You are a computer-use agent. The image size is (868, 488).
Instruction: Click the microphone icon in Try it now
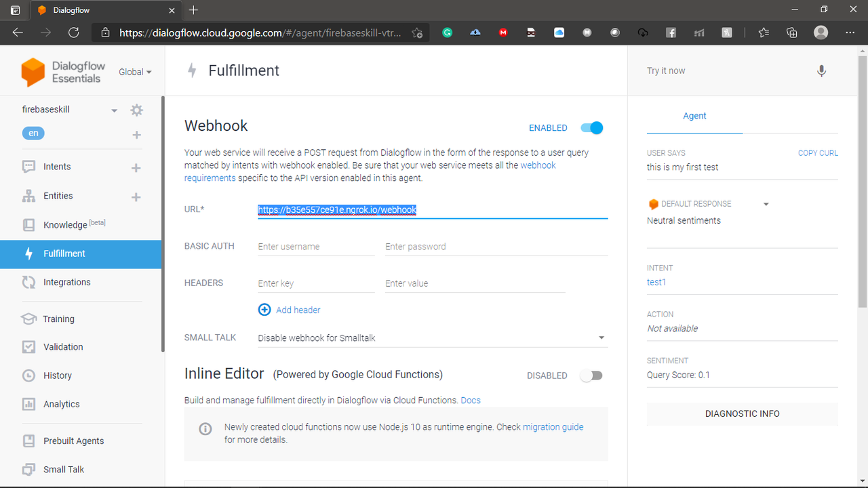click(x=821, y=70)
